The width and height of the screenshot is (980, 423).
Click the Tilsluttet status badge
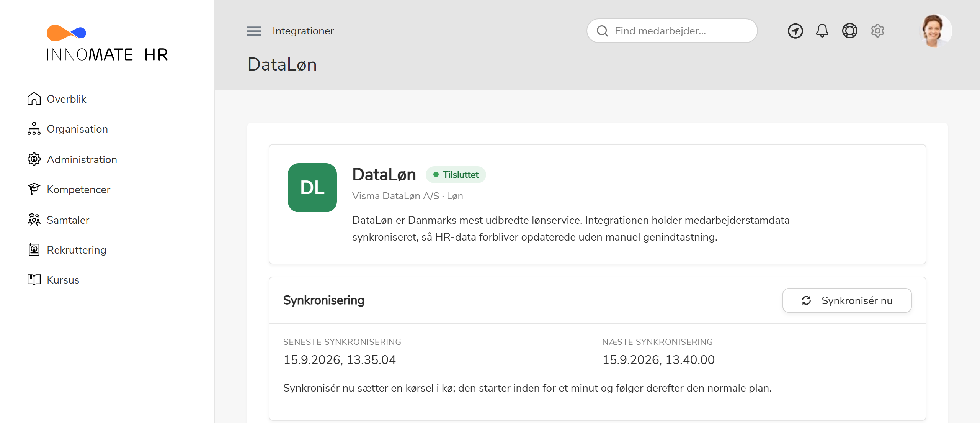[x=456, y=175]
